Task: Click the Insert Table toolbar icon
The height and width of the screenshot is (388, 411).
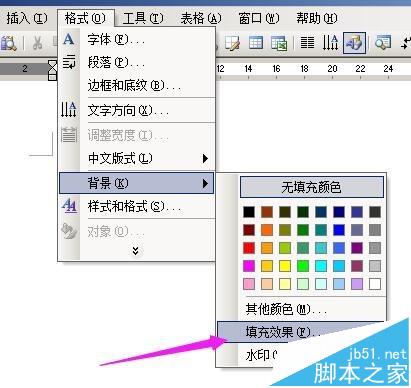Action: click(x=256, y=43)
